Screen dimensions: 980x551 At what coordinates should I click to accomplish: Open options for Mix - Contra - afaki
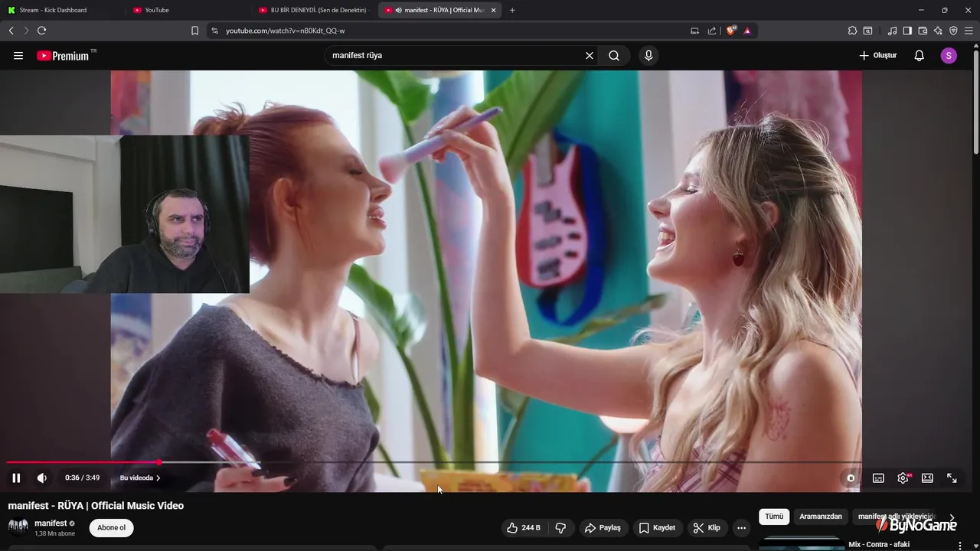pos(960,546)
